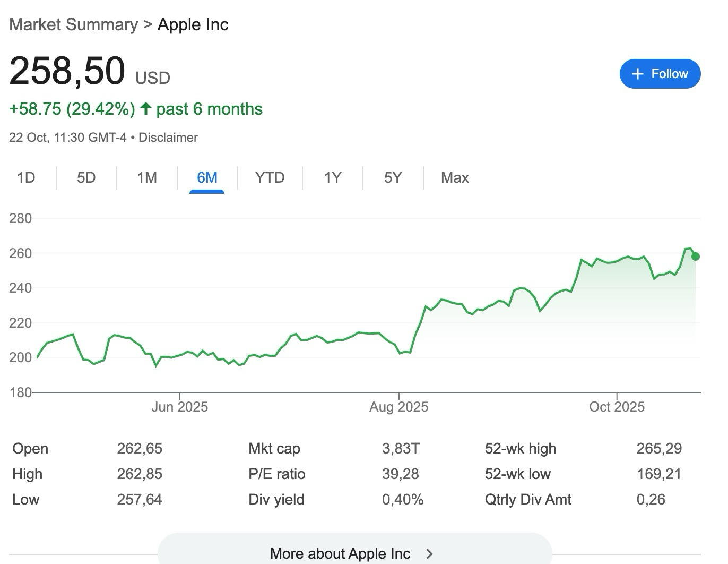Click the Jun 2025 axis label
The width and height of the screenshot is (728, 564).
click(179, 407)
